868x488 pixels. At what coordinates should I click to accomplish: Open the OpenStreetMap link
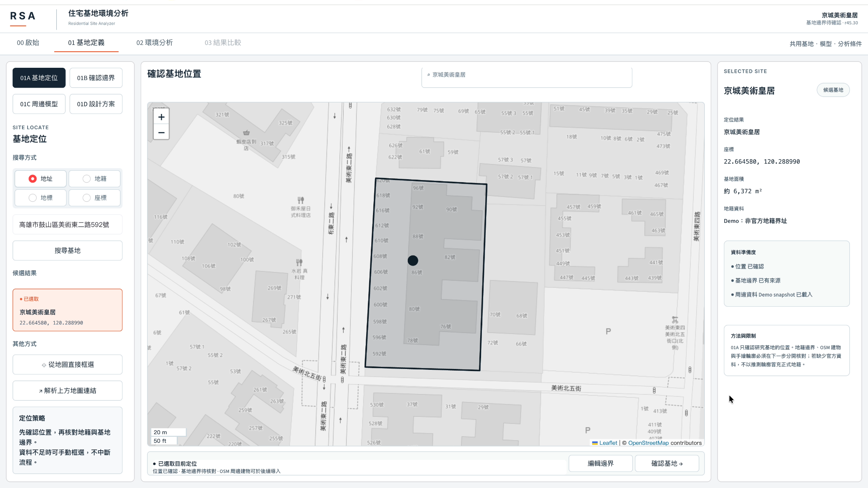[648, 443]
